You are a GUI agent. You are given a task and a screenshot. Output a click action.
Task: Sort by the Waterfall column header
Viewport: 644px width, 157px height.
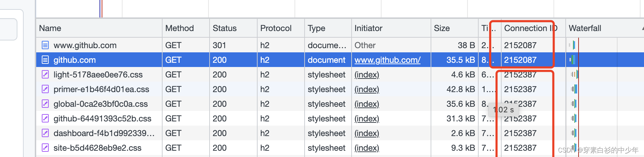[585, 28]
